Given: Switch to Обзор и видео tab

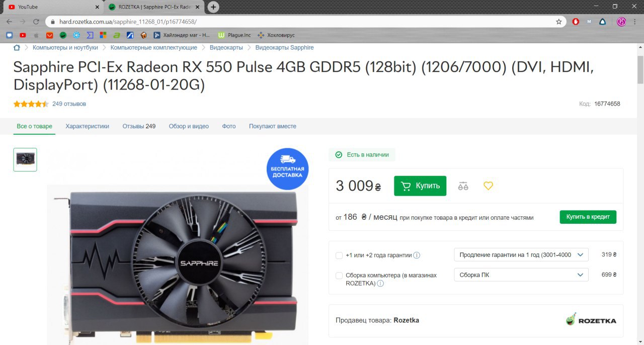Looking at the screenshot, I should pyautogui.click(x=189, y=126).
